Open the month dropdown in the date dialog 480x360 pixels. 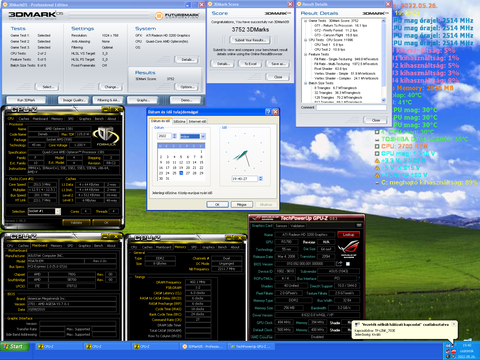click(203, 136)
